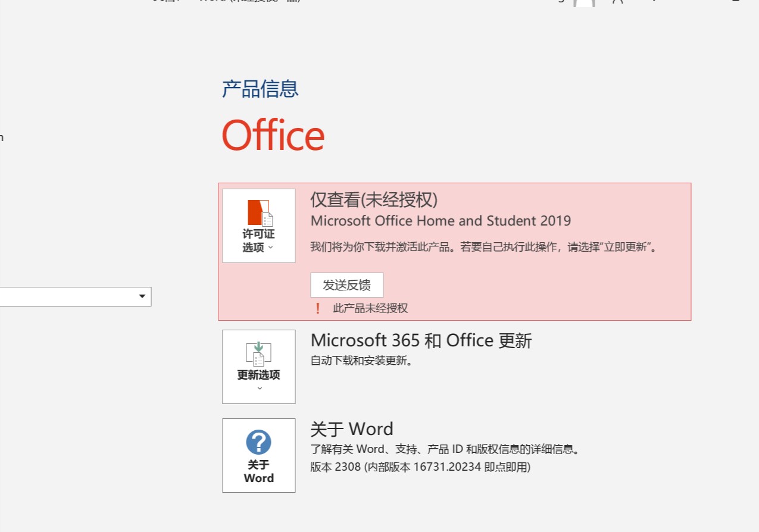Click the download arrow update icon

[259, 354]
